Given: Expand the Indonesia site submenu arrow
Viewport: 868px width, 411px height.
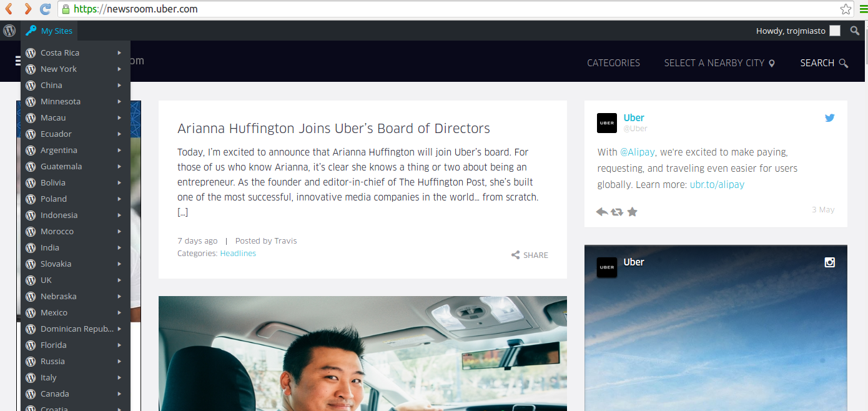Looking at the screenshot, I should click(119, 215).
